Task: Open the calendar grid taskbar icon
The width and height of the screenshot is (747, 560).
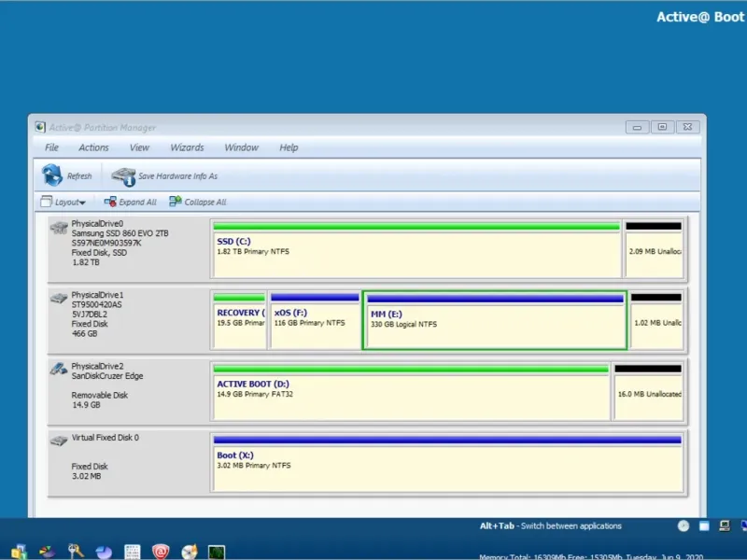Action: click(x=132, y=552)
